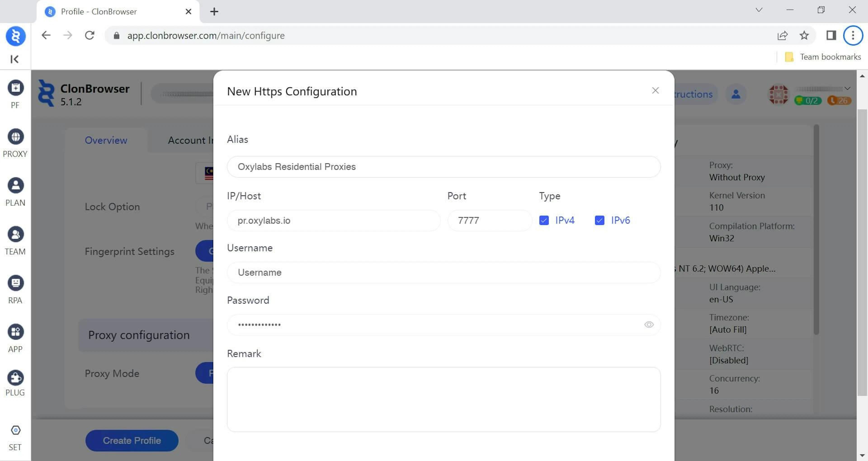Screen dimensions: 868x461
Task: Click the 'Lock Option' label
Action: tap(112, 207)
